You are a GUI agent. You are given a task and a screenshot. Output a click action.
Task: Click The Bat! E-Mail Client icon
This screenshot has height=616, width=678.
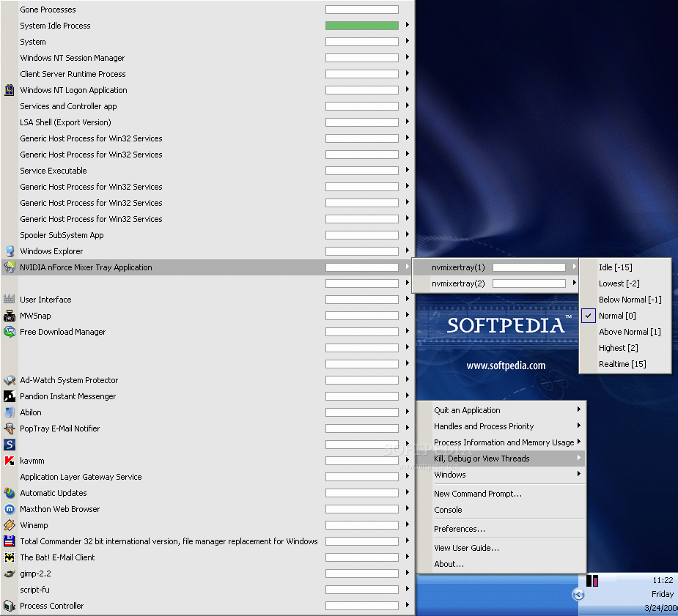(9, 557)
